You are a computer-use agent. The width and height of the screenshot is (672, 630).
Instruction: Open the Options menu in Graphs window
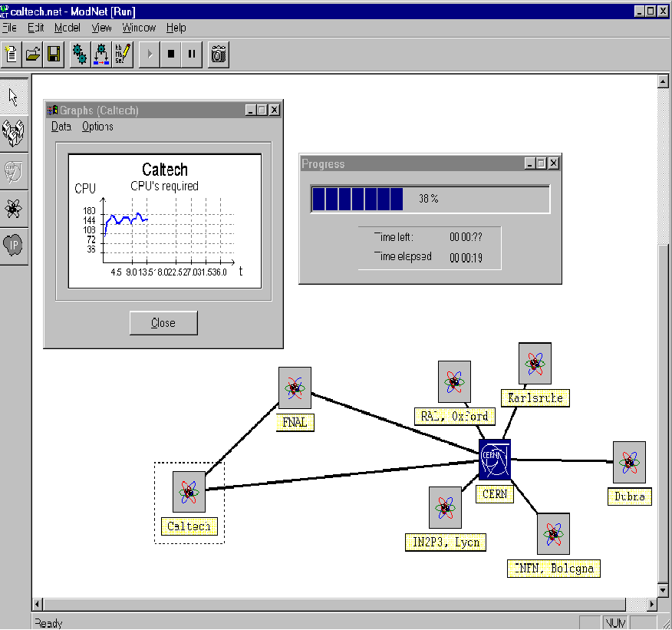coord(97,127)
